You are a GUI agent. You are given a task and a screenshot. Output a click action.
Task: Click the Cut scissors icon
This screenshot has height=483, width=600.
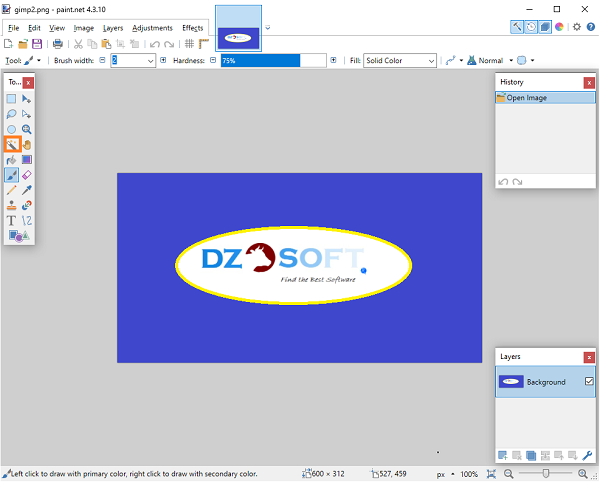[78, 44]
